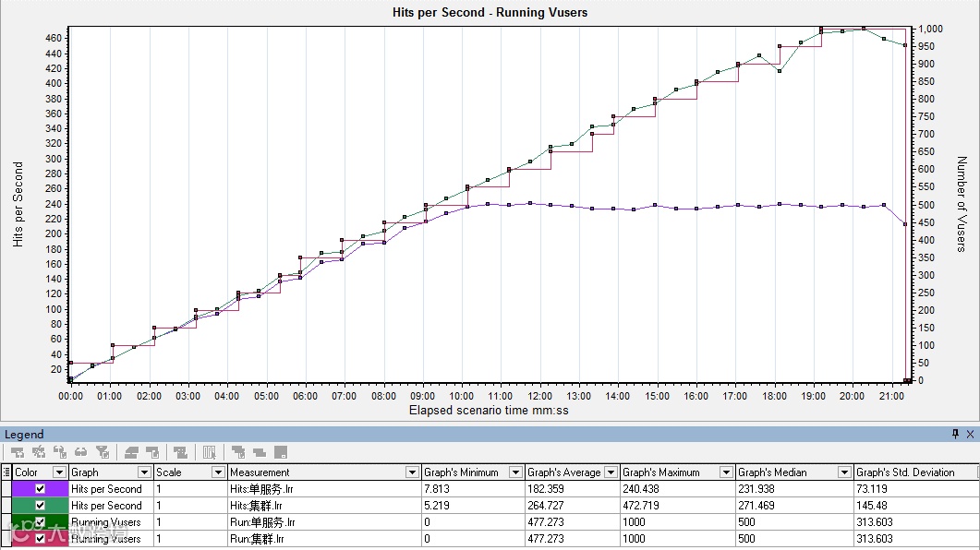
Task: Click the 73.119 std. deviation cell
Action: (915, 489)
